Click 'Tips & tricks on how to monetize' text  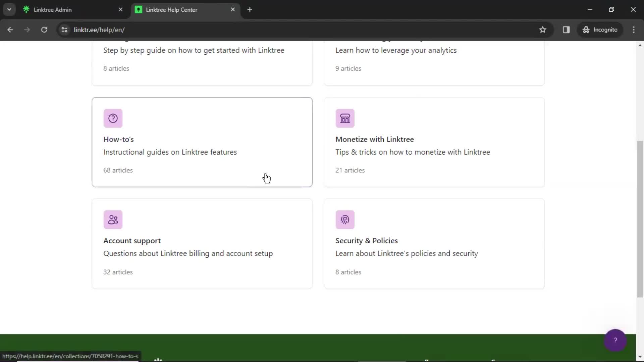pos(413,152)
